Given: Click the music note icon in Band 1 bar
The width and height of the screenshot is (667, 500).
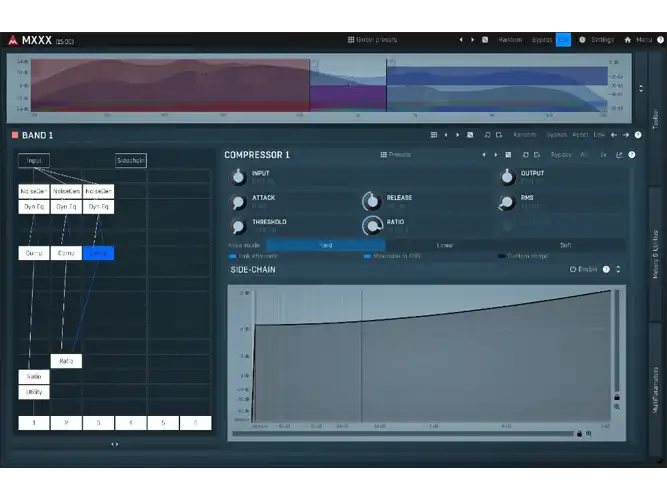Looking at the screenshot, I should pyautogui.click(x=487, y=135).
